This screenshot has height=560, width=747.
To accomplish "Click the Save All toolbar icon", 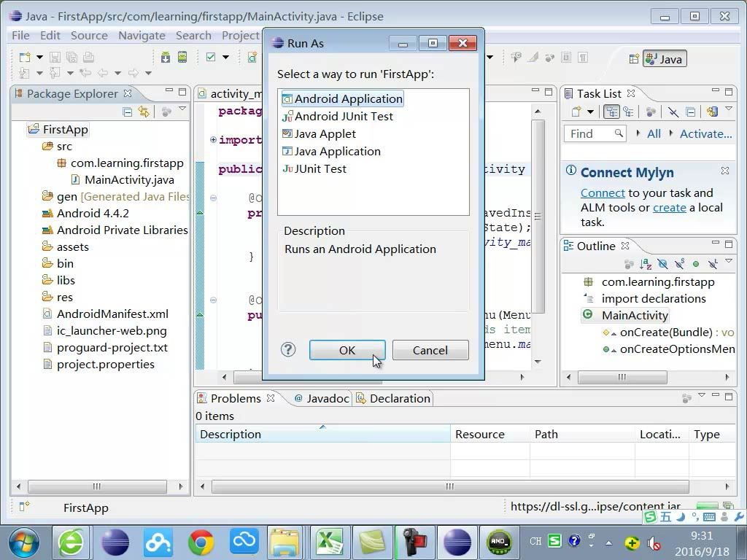I will (x=71, y=58).
